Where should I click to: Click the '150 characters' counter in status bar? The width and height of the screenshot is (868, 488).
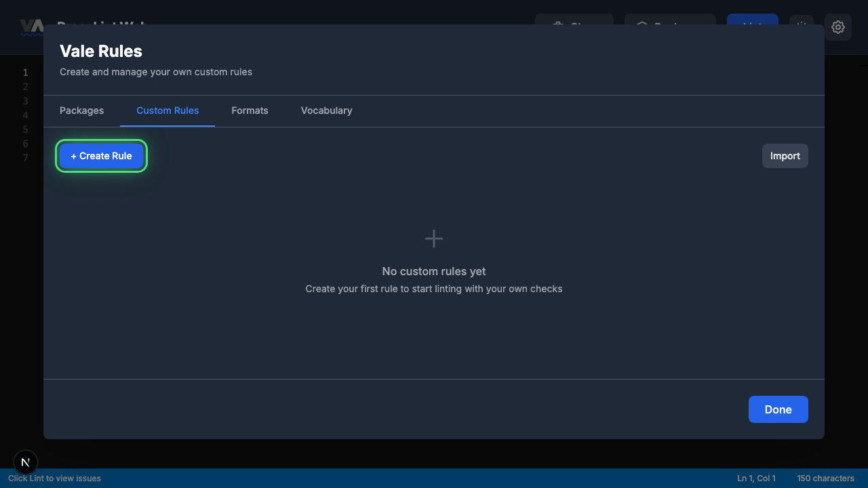pos(826,479)
